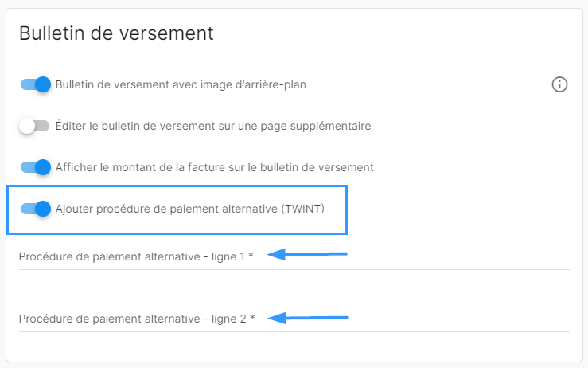This screenshot has height=368, width=588.
Task: Click the 'Bulletin de versement avec image d'arrière-plan' label
Action: pos(181,84)
